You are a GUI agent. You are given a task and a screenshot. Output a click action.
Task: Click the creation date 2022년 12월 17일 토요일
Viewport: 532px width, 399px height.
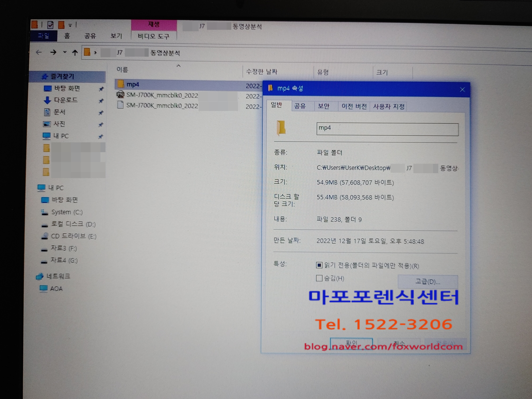[351, 241]
